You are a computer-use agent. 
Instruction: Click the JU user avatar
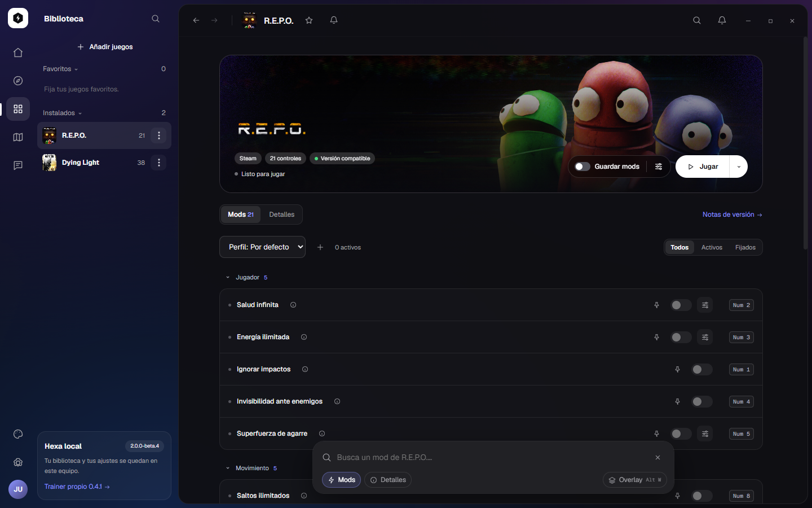point(18,489)
